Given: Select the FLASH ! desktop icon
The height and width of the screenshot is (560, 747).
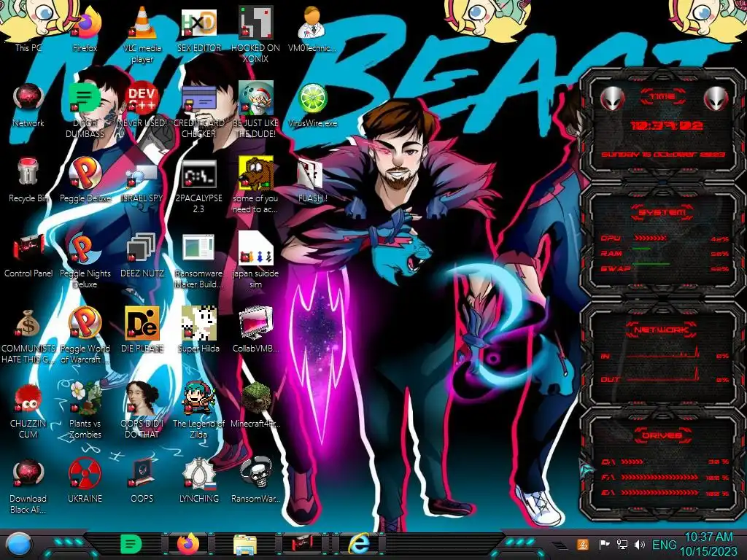Looking at the screenshot, I should [312, 180].
